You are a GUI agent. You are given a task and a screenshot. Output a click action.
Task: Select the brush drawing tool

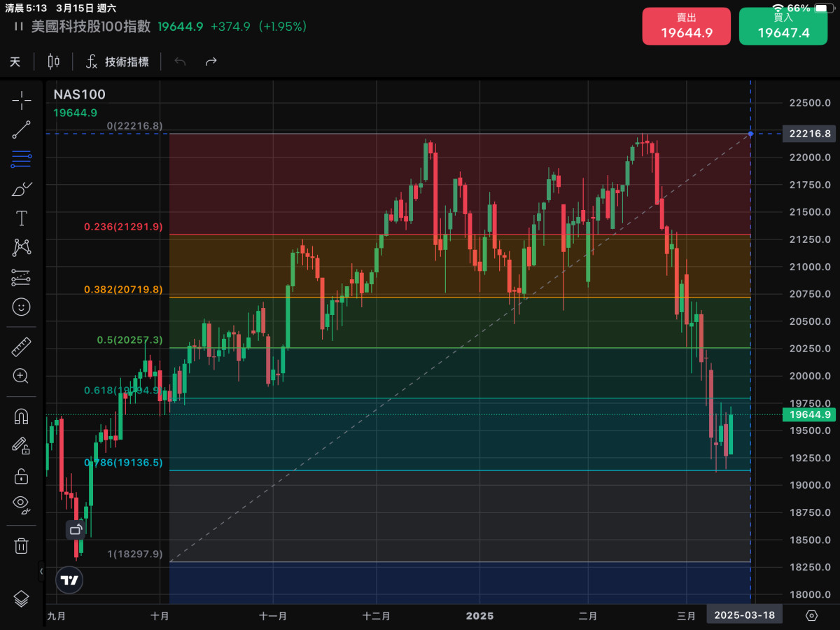[x=22, y=189]
